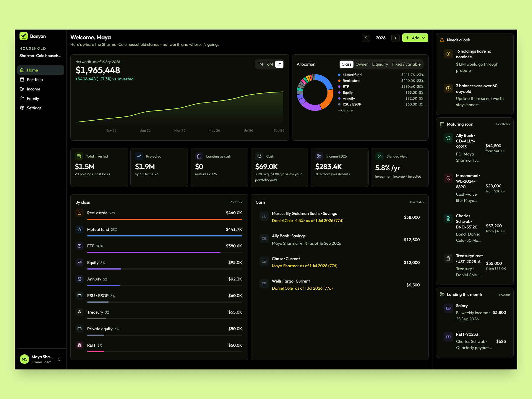The image size is (532, 399).
Task: Click the clock icon for stale balances
Action: 448,88
